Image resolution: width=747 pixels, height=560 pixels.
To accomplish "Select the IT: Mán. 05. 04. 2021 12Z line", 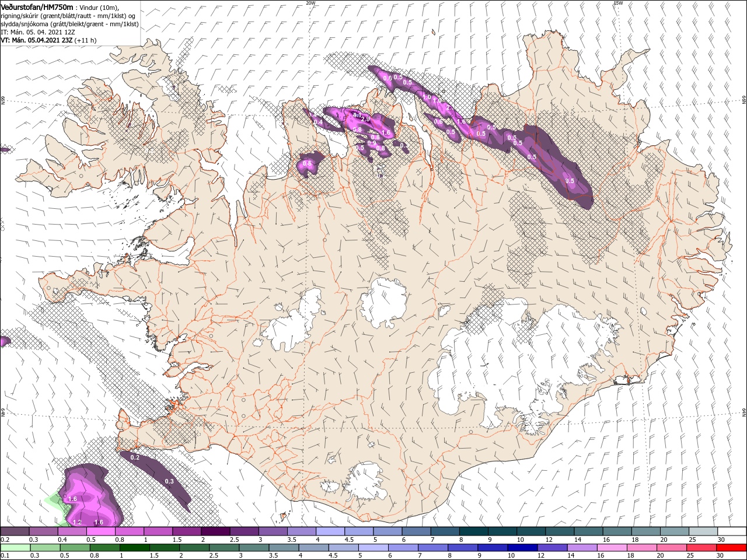I will [39, 32].
